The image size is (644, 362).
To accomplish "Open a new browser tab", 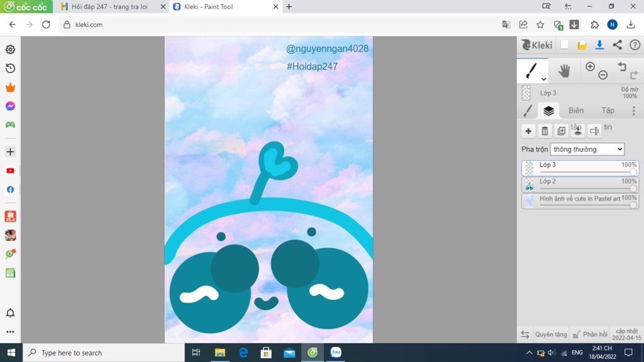I will point(289,6).
